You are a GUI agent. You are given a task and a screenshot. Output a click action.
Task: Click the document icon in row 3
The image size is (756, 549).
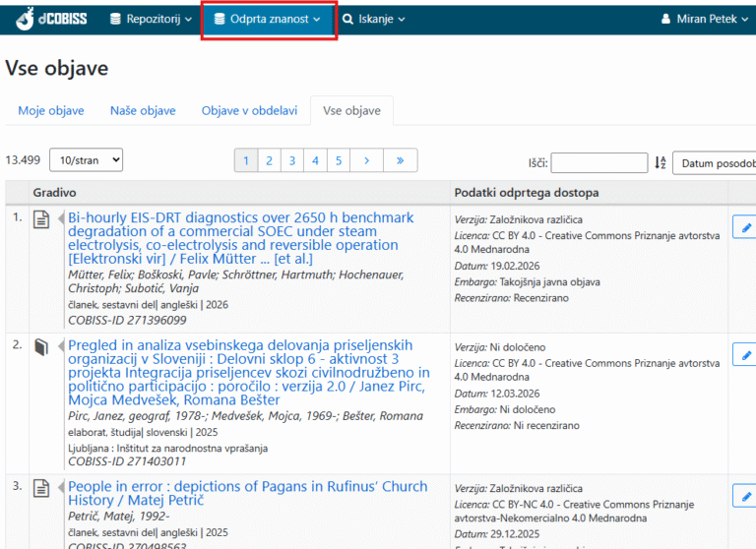[41, 488]
